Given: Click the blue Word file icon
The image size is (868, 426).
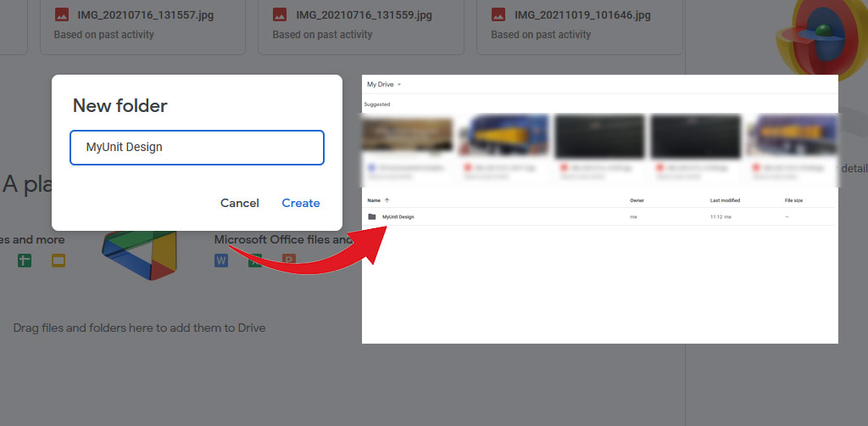Looking at the screenshot, I should point(221,261).
